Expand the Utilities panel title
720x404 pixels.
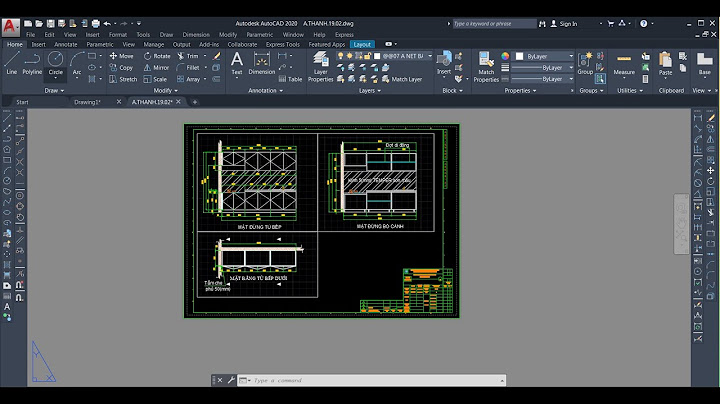[629, 90]
